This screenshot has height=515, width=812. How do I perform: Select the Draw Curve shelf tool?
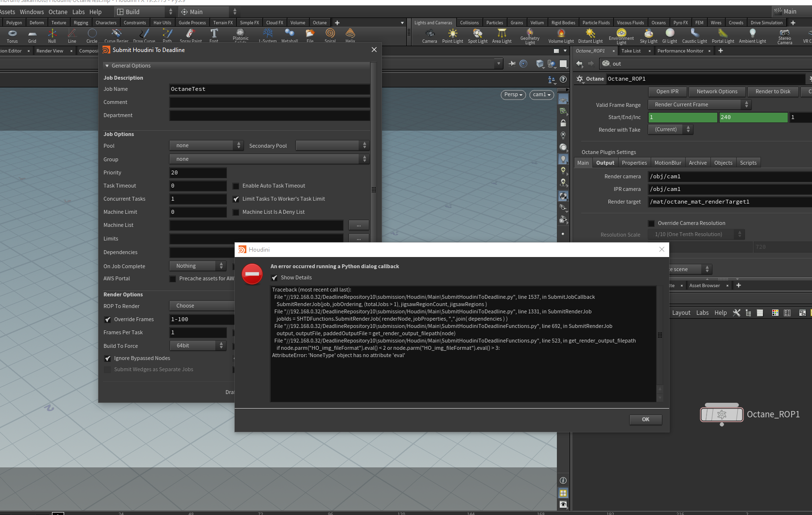coord(144,35)
